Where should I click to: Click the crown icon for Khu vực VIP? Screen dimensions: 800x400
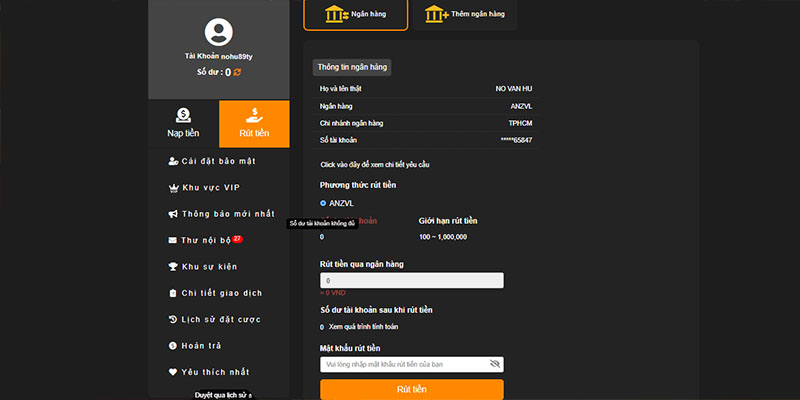tap(173, 187)
